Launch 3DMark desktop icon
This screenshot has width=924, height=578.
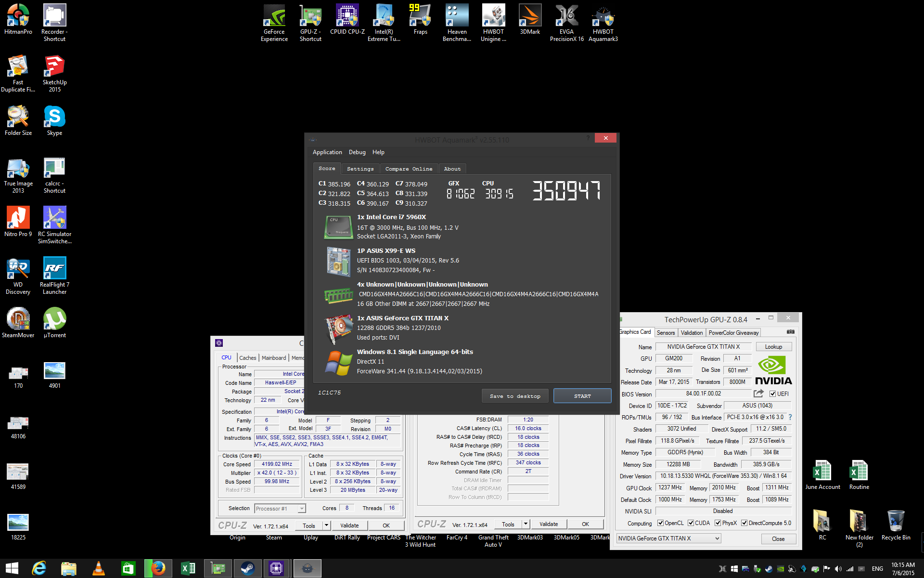530,19
